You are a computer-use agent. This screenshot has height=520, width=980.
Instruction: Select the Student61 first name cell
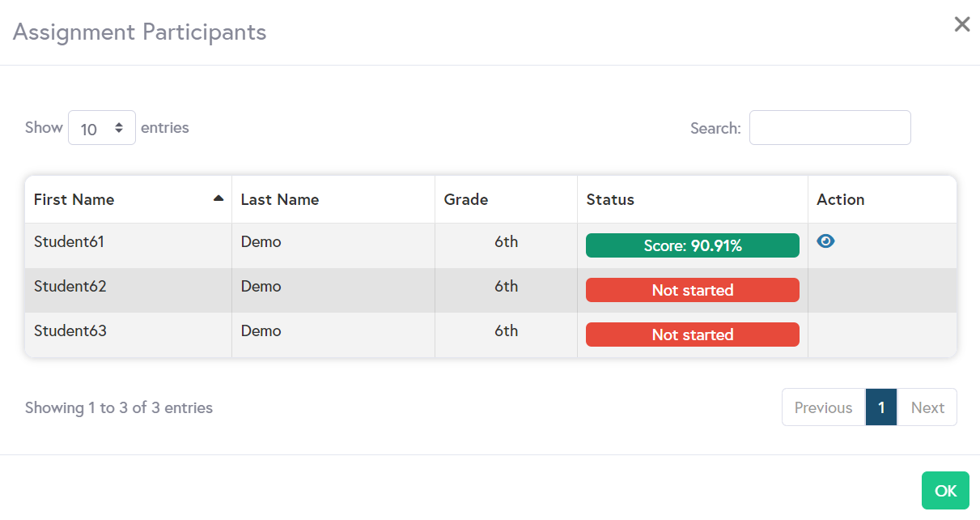[x=70, y=241]
